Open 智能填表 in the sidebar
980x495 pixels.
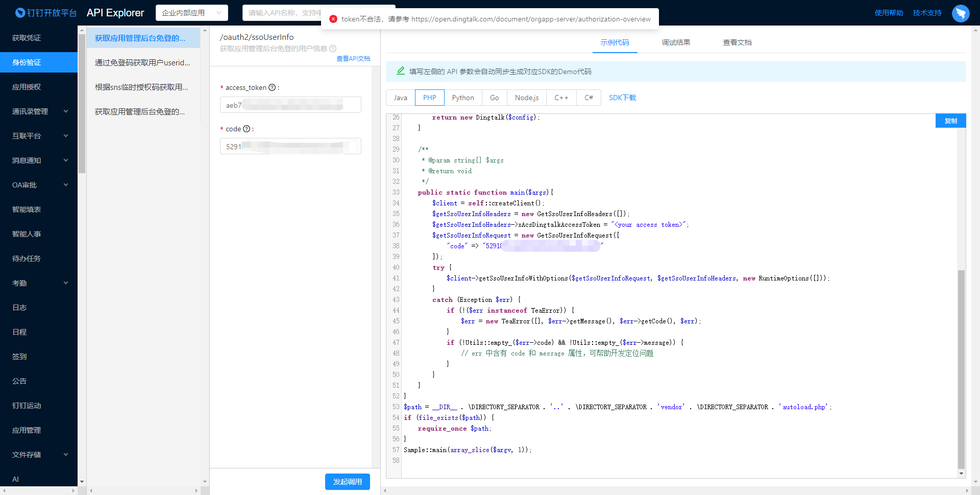pyautogui.click(x=39, y=209)
